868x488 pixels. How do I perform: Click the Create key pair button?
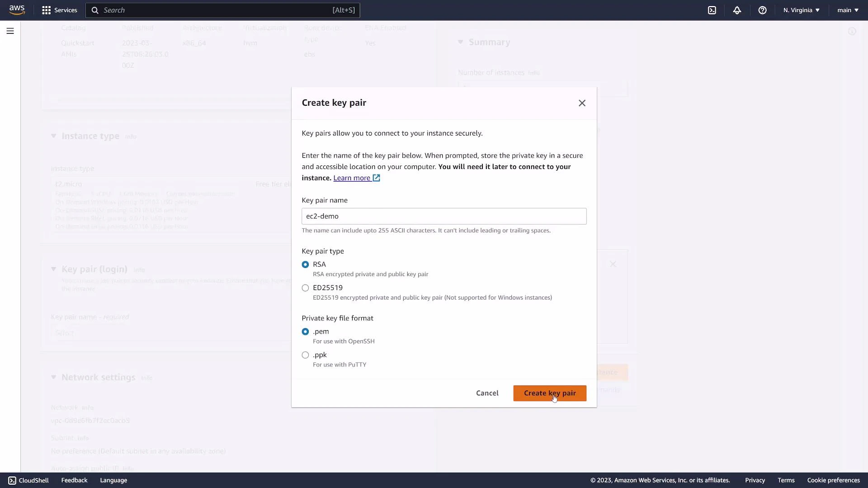click(x=549, y=393)
